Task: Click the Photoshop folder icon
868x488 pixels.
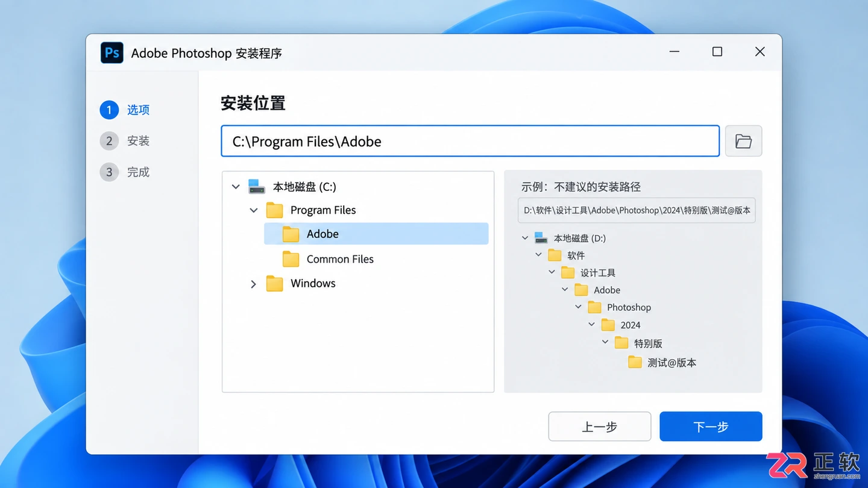Action: 594,307
